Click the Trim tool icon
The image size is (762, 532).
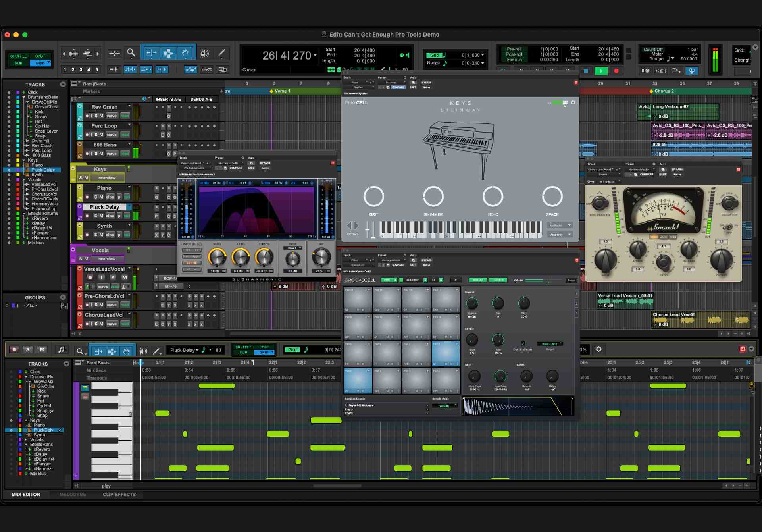150,53
